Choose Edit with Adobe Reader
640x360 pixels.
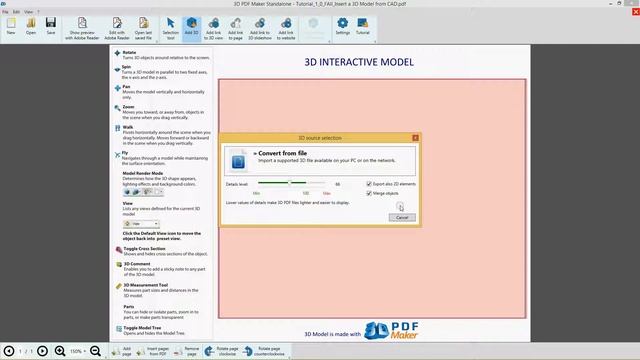117,29
